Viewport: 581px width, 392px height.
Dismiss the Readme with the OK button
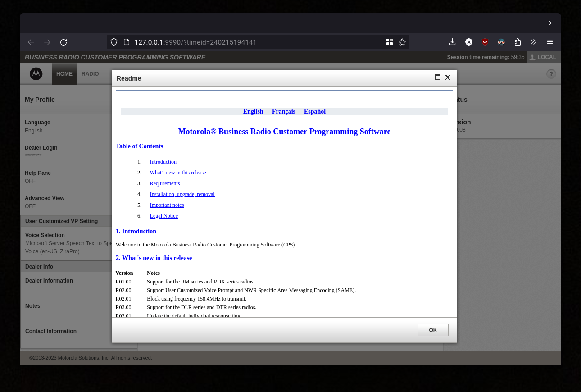tap(432, 330)
